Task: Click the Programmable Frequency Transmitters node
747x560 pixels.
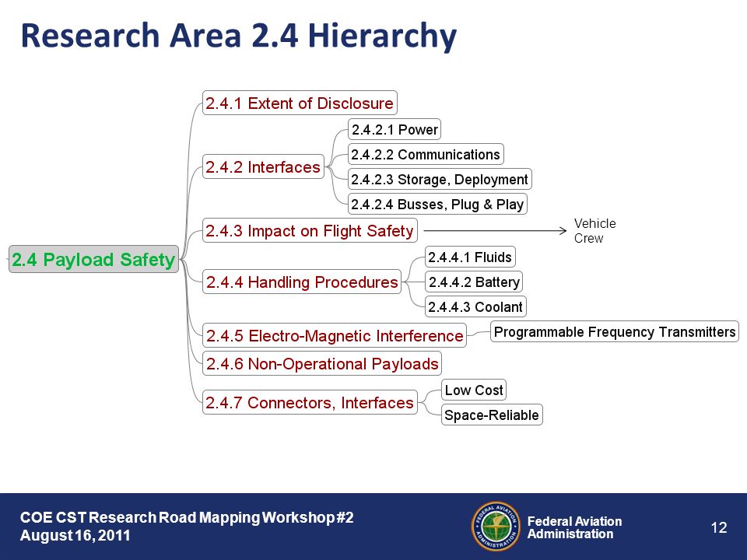Action: coord(615,331)
